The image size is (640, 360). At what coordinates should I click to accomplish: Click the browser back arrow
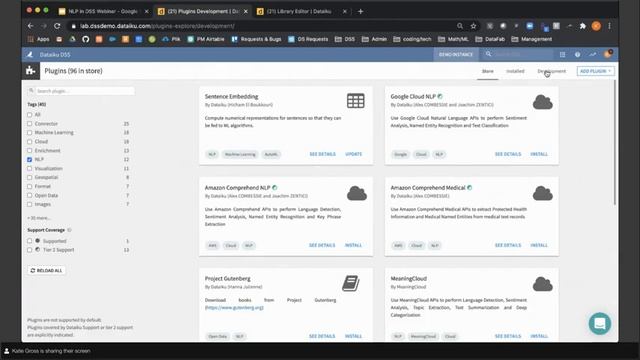tap(31, 26)
